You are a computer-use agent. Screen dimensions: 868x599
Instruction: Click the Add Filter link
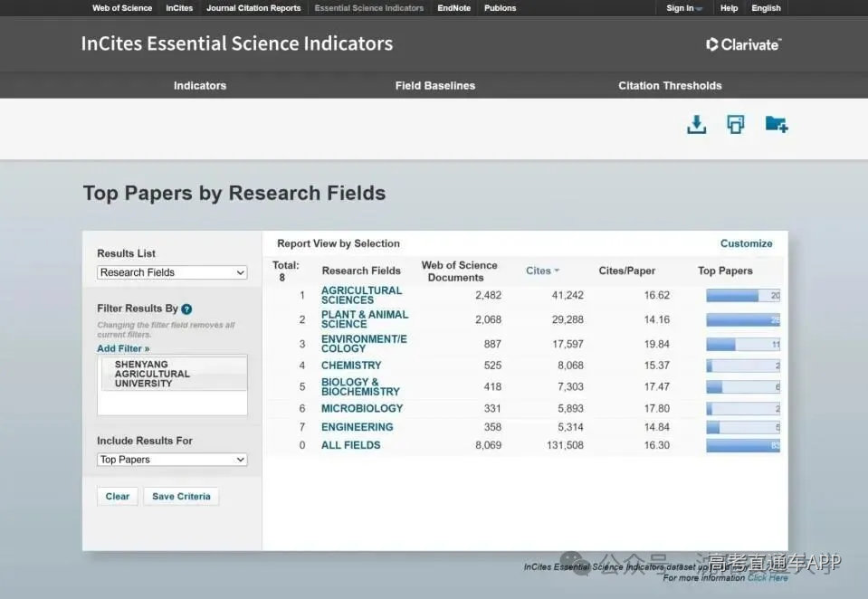(123, 348)
